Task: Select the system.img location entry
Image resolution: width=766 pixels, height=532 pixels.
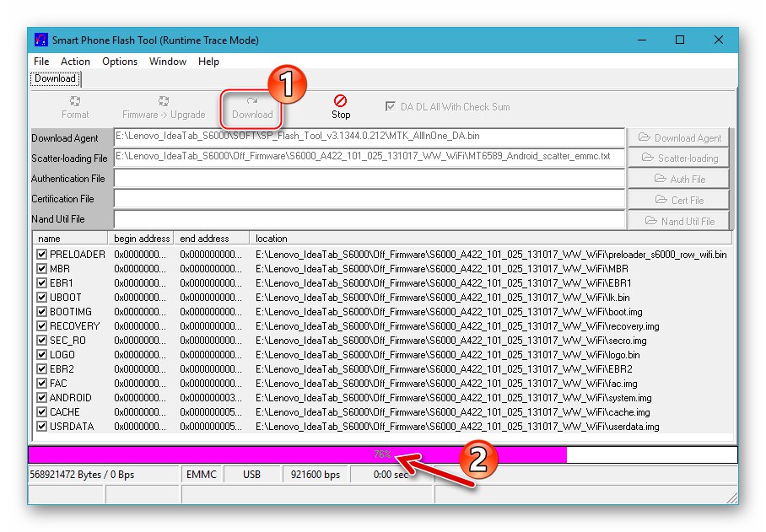Action: 453,398
